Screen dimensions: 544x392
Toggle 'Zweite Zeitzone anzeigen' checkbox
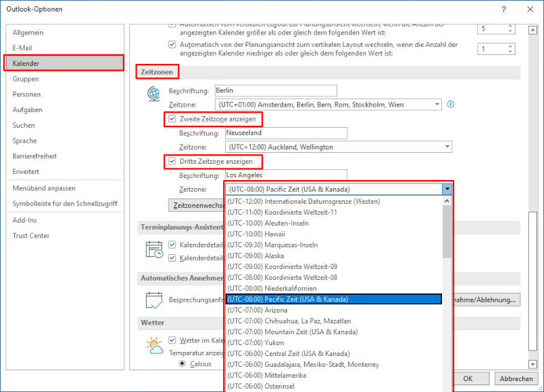172,119
